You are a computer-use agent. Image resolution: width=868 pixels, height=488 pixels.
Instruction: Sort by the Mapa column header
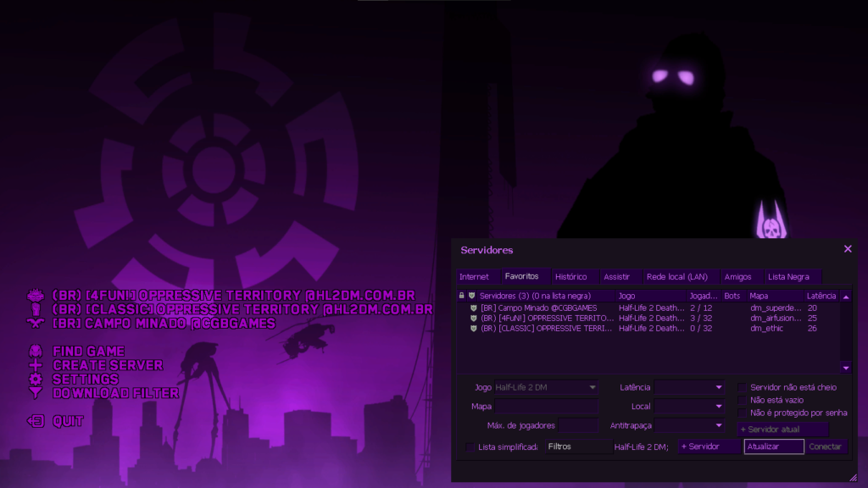[x=774, y=296]
